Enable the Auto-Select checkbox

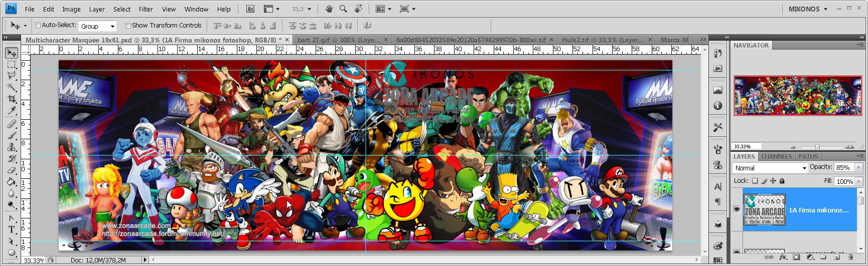pos(38,26)
